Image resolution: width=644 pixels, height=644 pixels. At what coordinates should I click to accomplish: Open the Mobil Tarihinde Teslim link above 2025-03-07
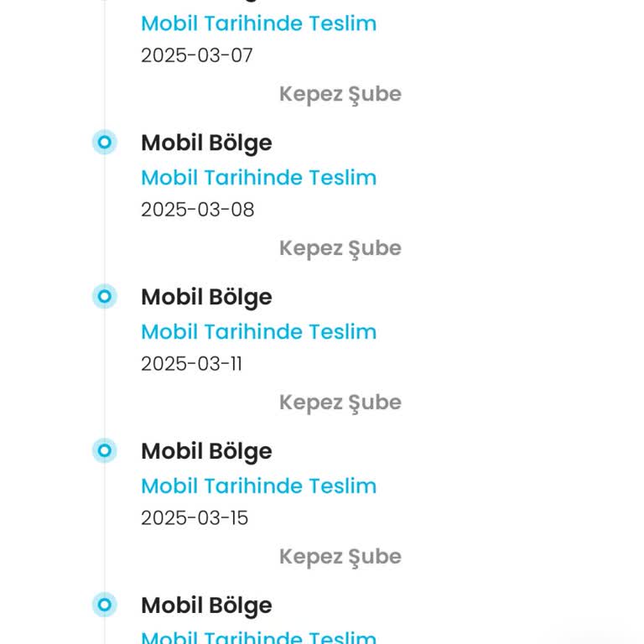point(258,23)
